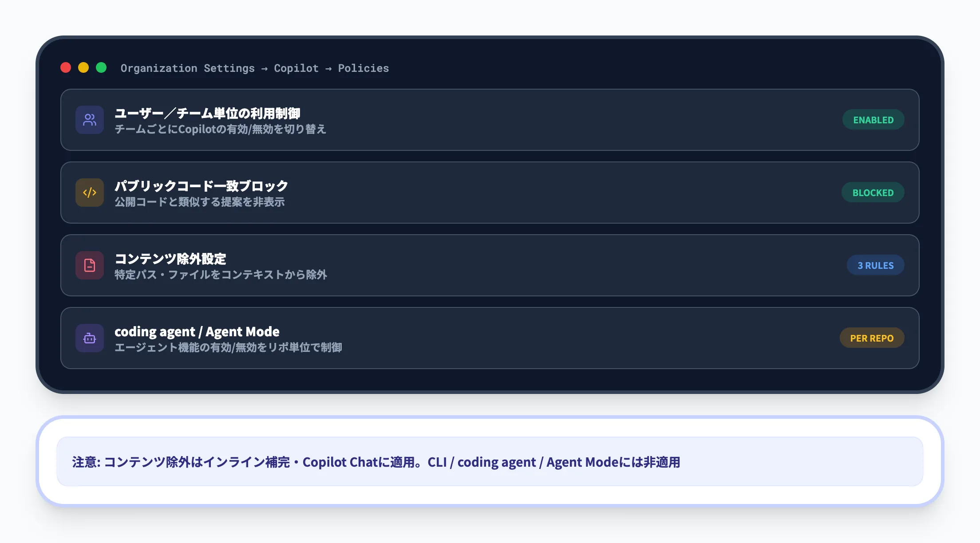Select the Policies breadcrumb item
The image size is (980, 543).
pos(363,68)
